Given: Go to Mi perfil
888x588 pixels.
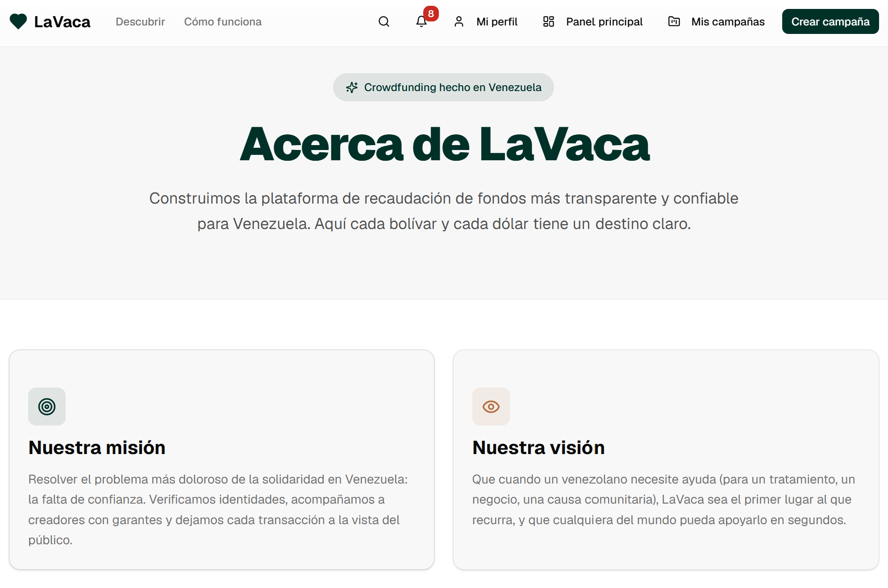Looking at the screenshot, I should [x=497, y=21].
